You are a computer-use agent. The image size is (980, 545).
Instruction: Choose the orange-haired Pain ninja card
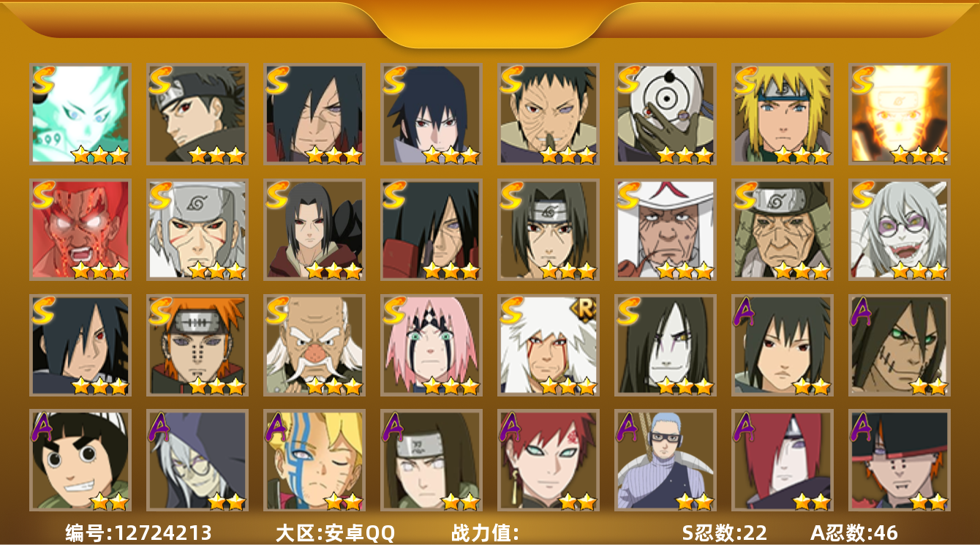pyautogui.click(x=197, y=345)
